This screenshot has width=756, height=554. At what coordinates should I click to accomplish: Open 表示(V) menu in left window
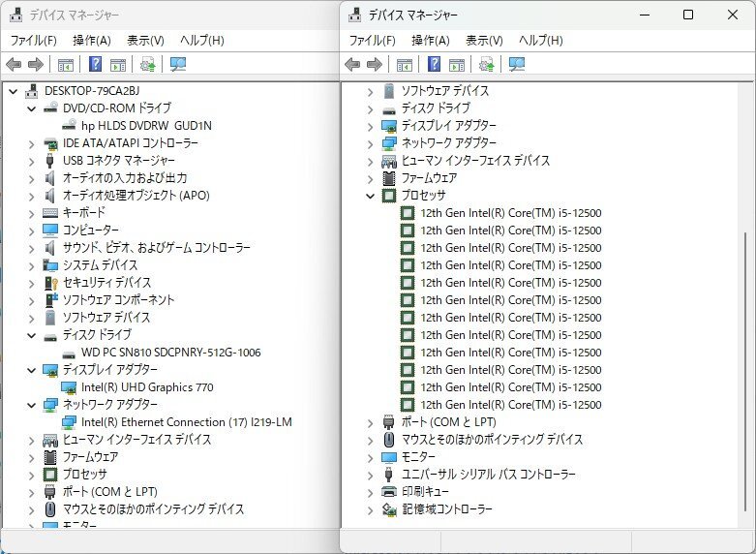click(145, 41)
